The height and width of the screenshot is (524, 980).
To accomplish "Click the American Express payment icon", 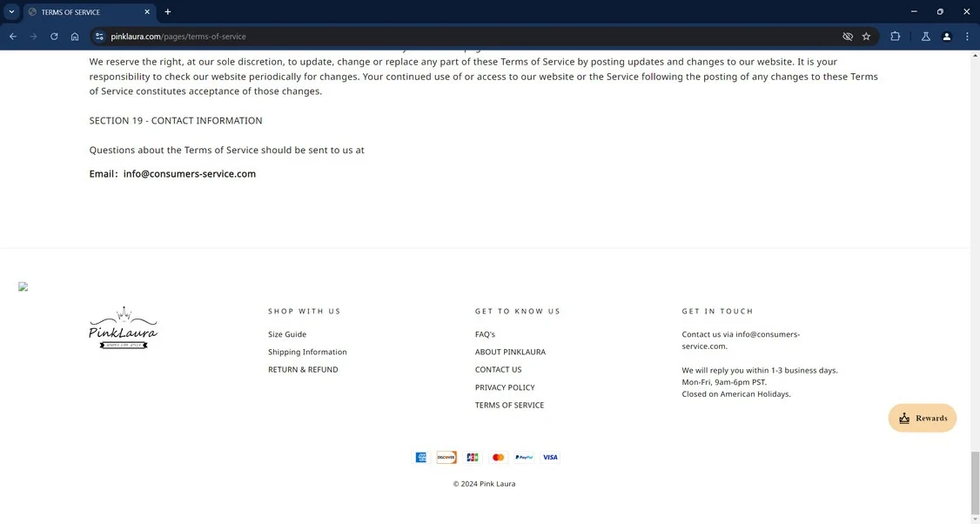I will coord(421,458).
